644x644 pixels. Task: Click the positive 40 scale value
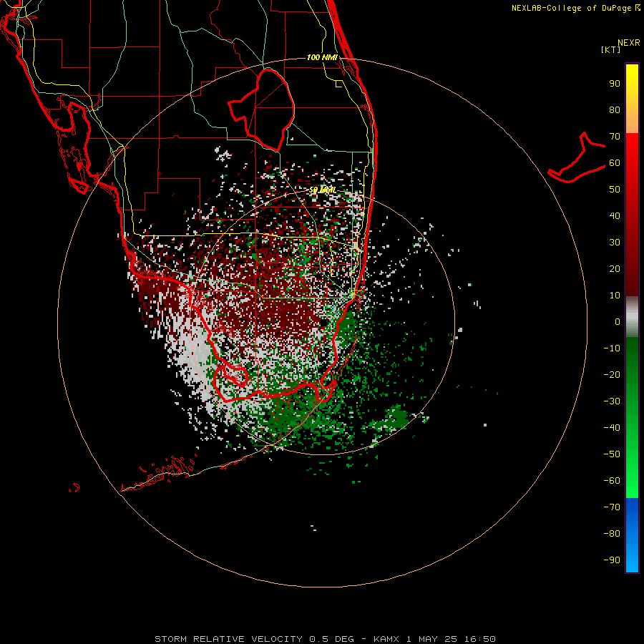(615, 215)
